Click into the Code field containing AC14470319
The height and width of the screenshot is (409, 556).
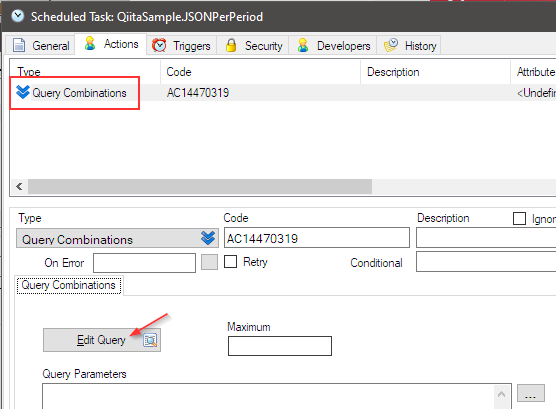317,238
